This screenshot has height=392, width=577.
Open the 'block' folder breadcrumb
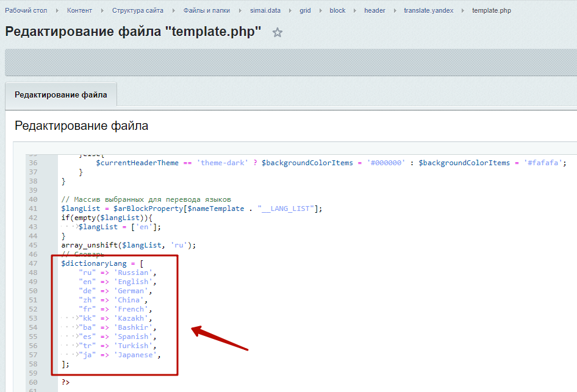pyautogui.click(x=337, y=10)
